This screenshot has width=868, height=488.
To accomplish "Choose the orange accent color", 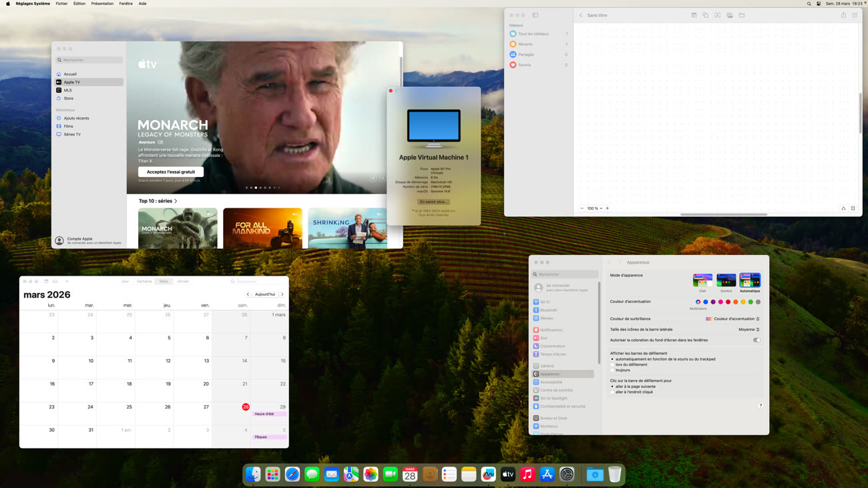I will click(x=735, y=302).
